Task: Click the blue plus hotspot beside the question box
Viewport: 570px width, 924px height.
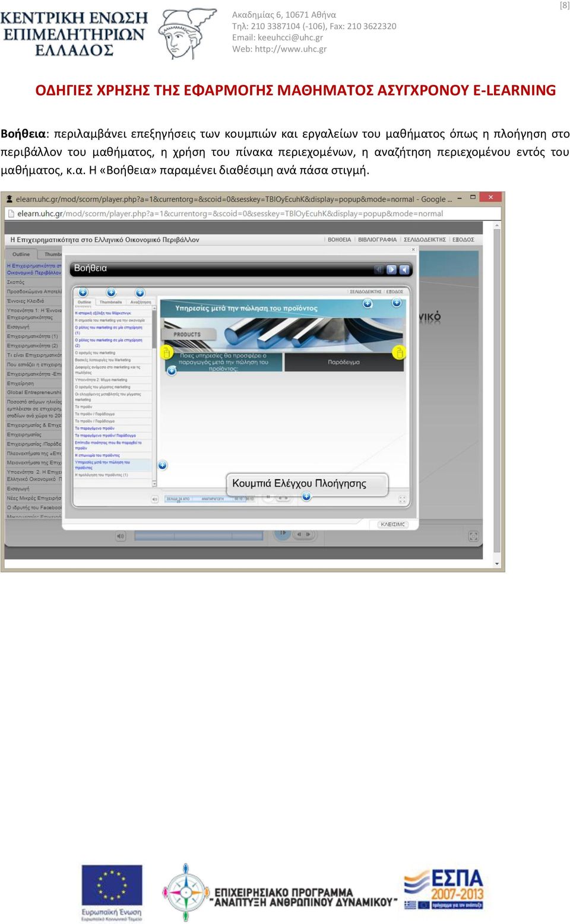Action: coord(172,371)
